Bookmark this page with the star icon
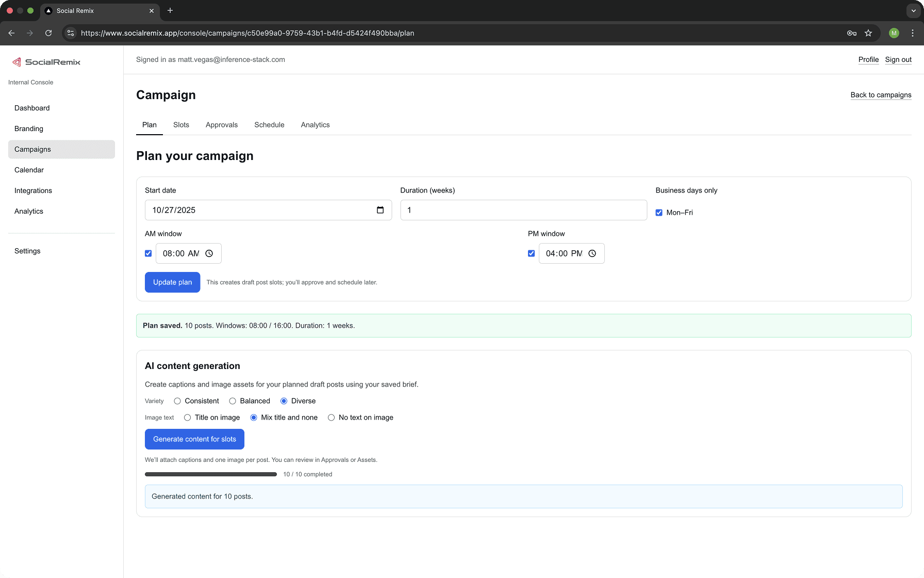Screen dimensions: 924x578 [868, 33]
